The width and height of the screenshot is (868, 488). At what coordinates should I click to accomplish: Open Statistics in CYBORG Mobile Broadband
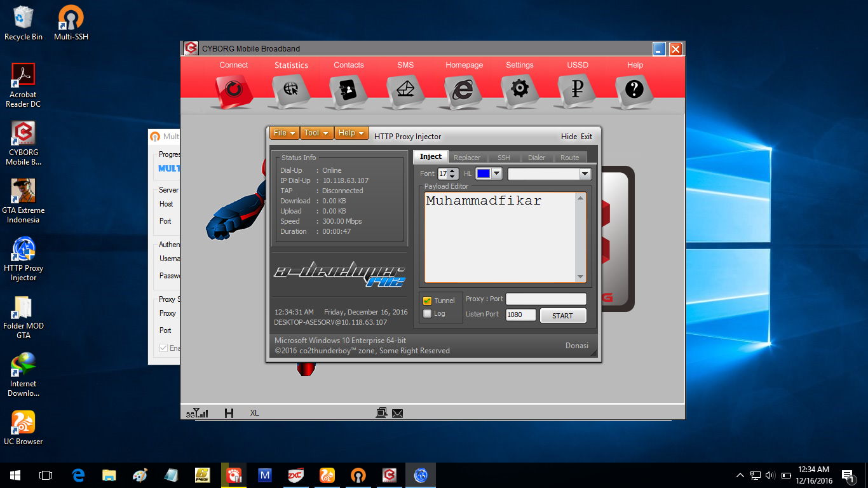tap(291, 91)
